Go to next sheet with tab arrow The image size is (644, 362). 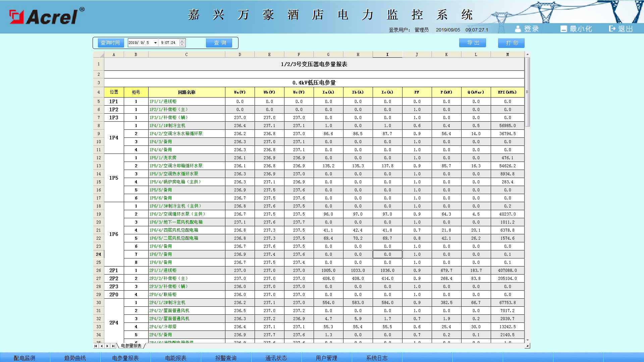point(107,346)
